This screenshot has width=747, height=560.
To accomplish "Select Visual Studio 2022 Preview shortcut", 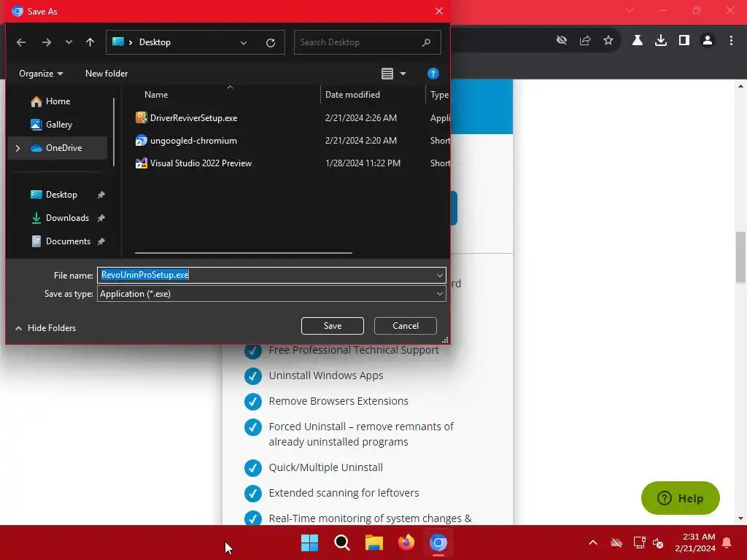I will tap(201, 163).
